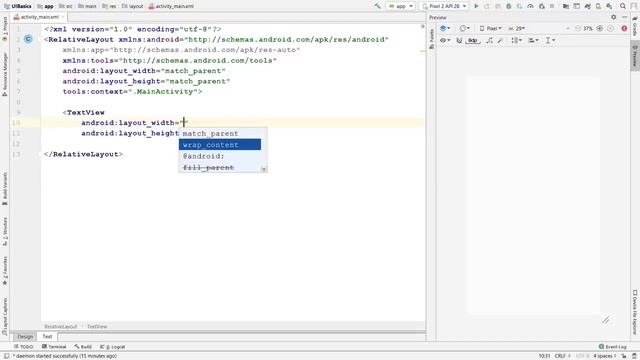Open the Align dropdown in Preview toolbar
This screenshot has height=360, width=640.
pyautogui.click(x=533, y=40)
